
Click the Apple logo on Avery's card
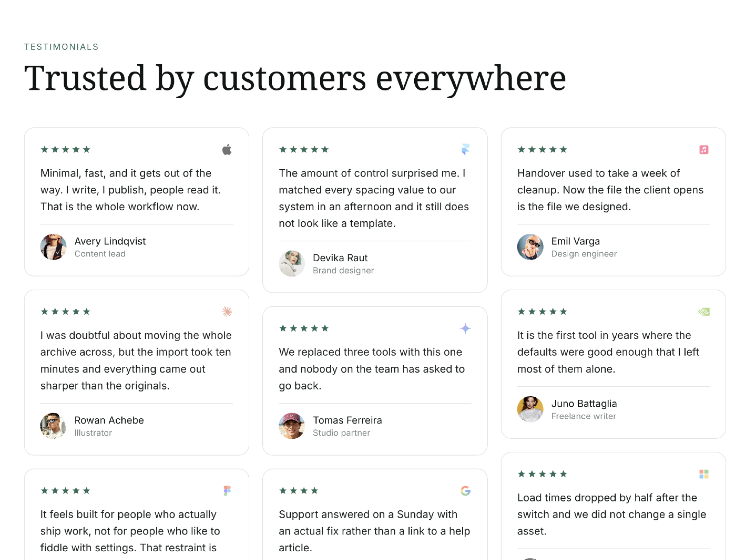coord(227,149)
